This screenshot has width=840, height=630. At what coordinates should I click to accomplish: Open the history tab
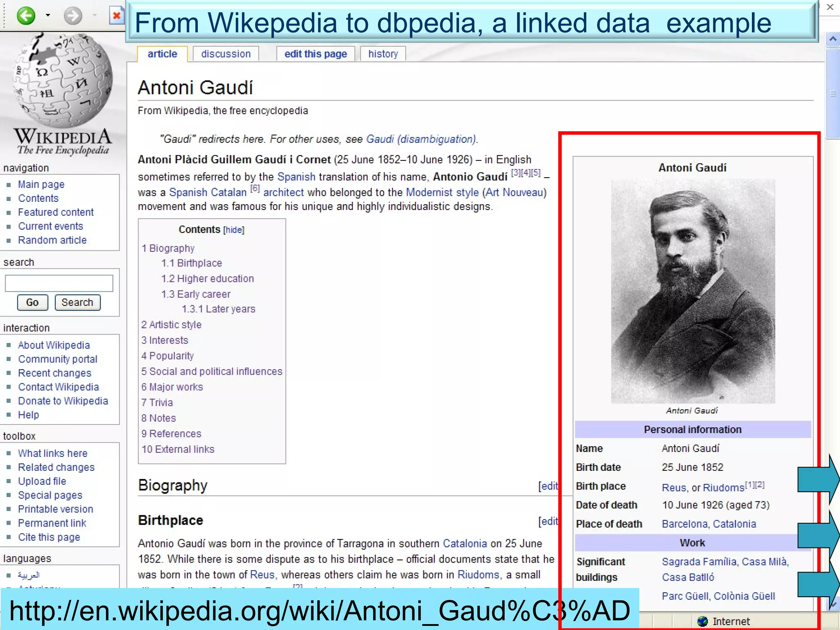click(383, 54)
